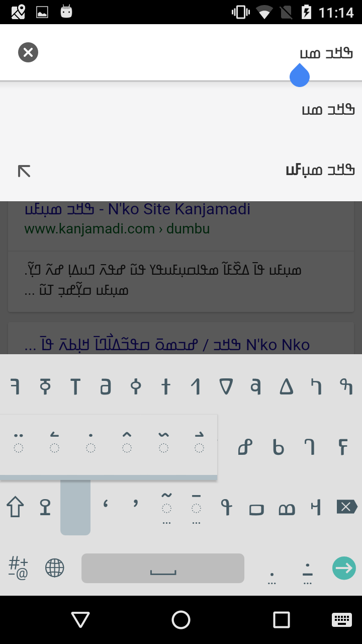
Task: Select the two-dots diacritic in the popup
Action: (19, 443)
